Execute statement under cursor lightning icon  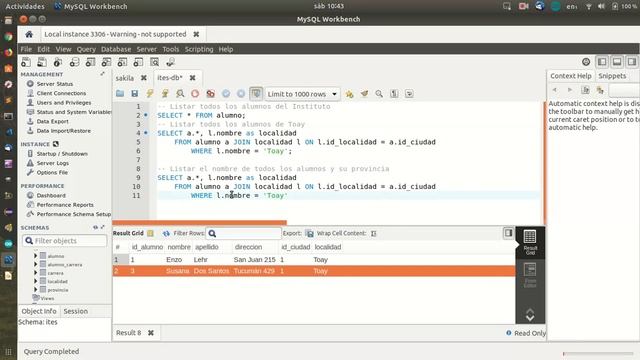(x=165, y=94)
